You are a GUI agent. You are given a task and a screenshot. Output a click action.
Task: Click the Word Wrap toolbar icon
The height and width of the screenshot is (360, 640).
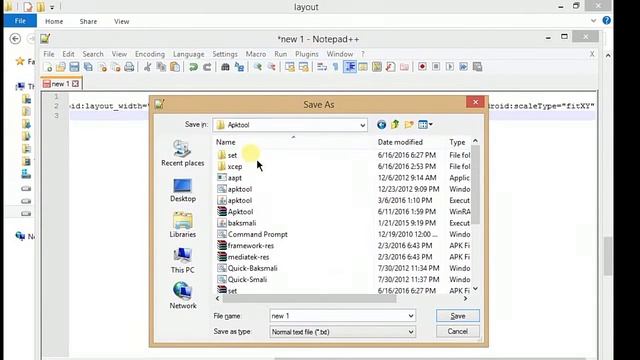click(x=322, y=67)
